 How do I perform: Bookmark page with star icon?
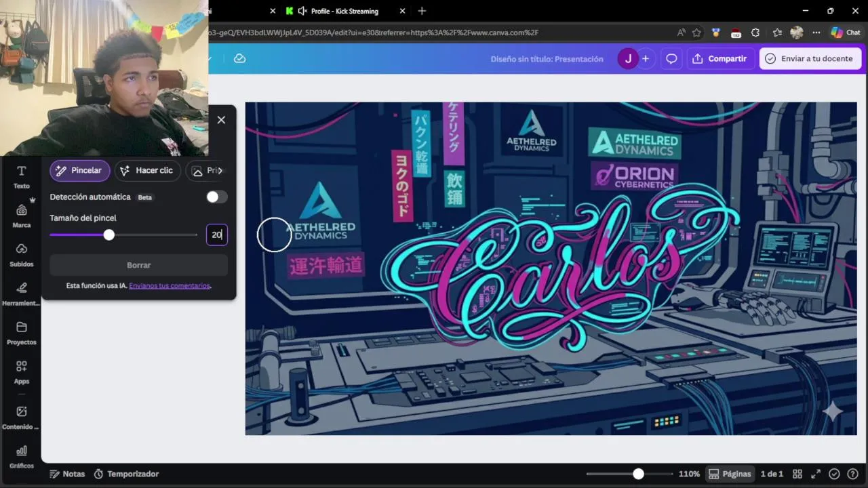696,32
